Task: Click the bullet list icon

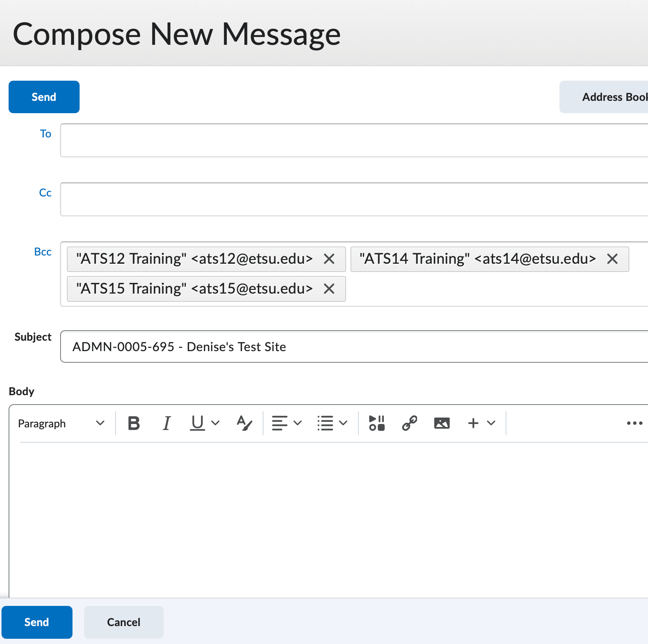Action: click(x=325, y=423)
